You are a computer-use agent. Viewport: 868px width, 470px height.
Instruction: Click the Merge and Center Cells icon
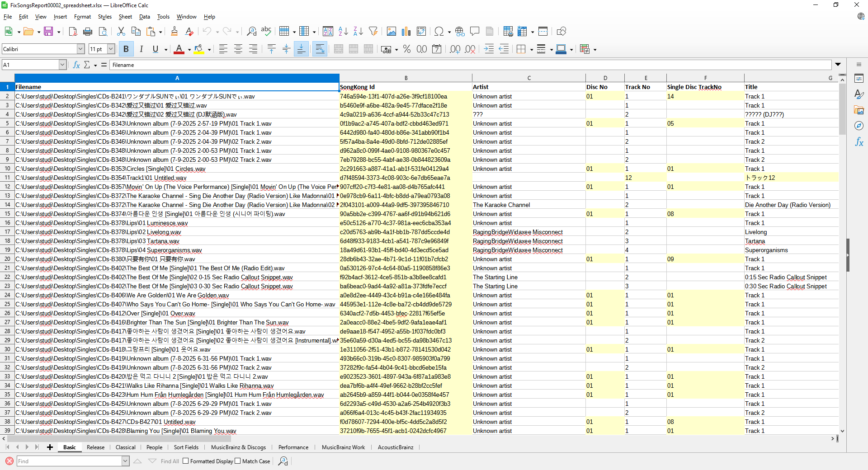pyautogui.click(x=339, y=49)
